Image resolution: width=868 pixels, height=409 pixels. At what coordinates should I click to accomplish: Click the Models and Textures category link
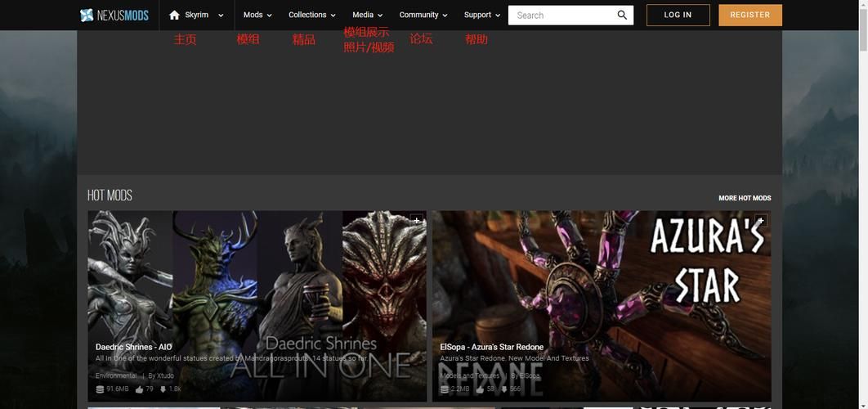[469, 375]
